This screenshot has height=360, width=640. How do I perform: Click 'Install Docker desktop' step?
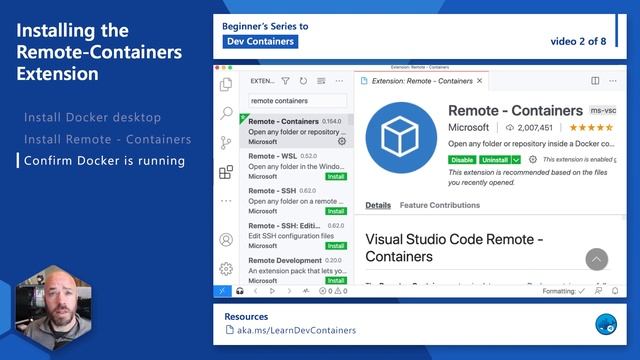92,118
